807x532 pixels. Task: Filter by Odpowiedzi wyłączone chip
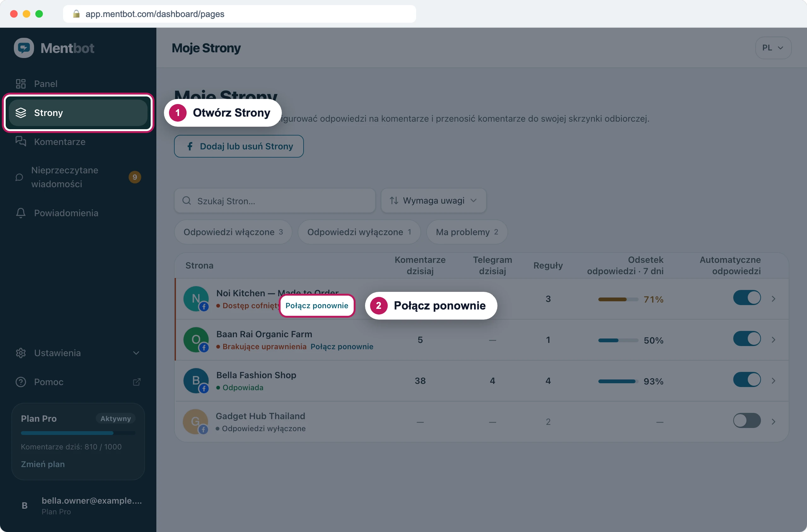coord(359,232)
